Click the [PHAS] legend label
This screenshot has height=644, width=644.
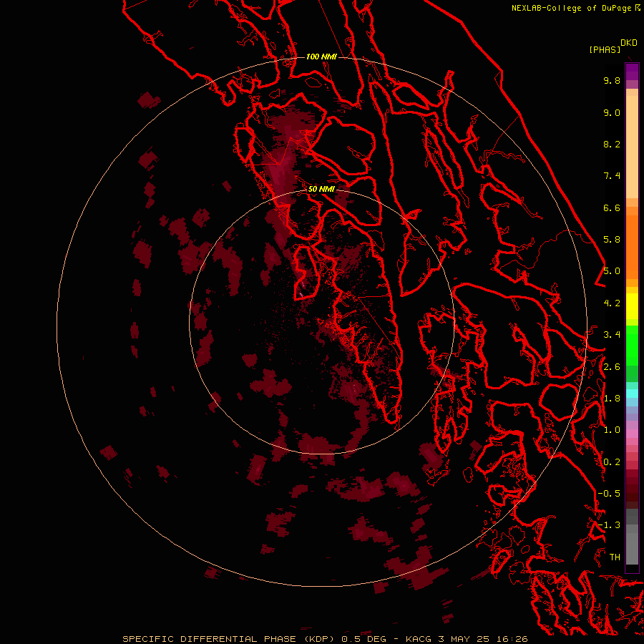605,49
